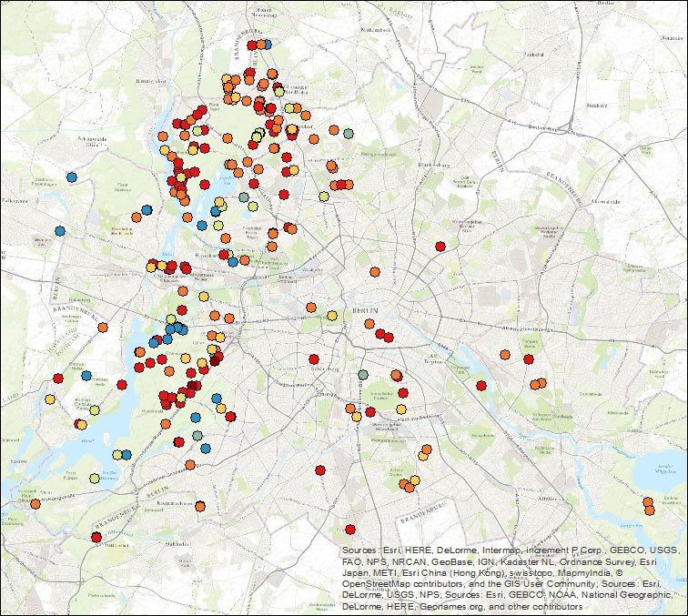Viewport: 688px width, 616px height.
Task: Click the Ahrensfelde place label
Action: coord(606,202)
